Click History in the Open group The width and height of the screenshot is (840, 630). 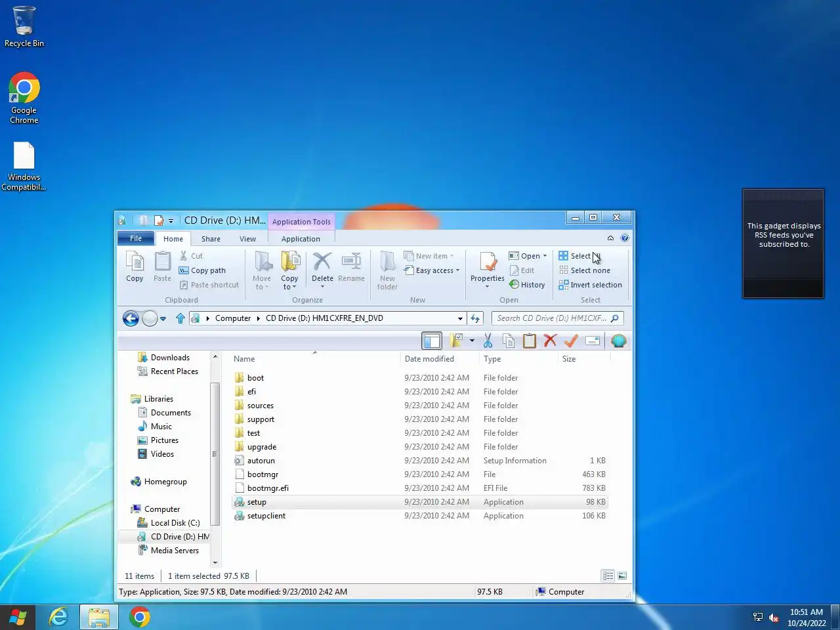point(527,285)
